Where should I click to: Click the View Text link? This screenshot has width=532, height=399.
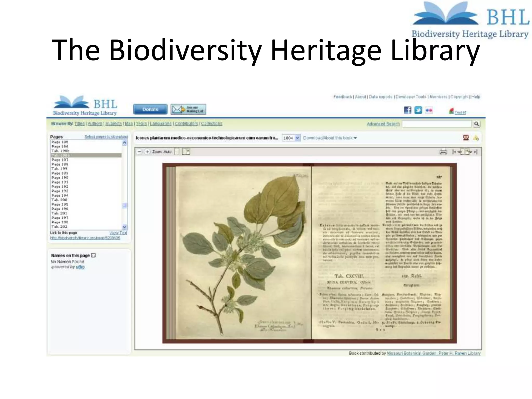coord(118,233)
